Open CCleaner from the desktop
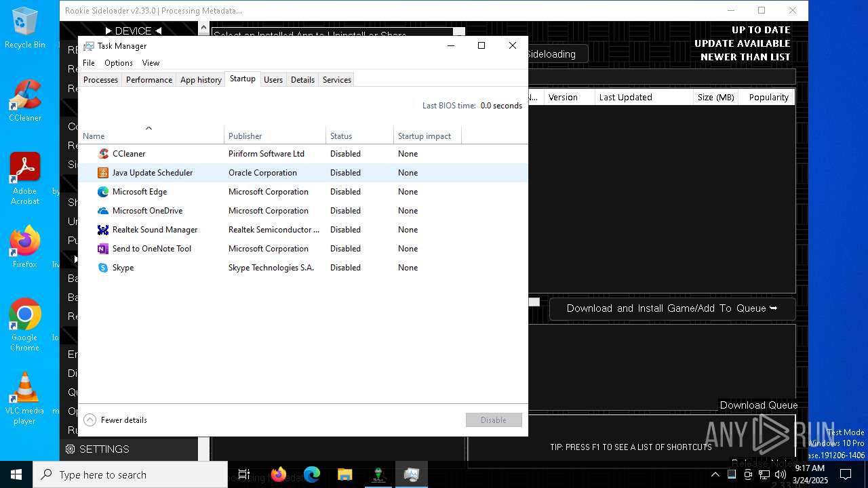Viewport: 868px width, 488px height. click(x=25, y=101)
